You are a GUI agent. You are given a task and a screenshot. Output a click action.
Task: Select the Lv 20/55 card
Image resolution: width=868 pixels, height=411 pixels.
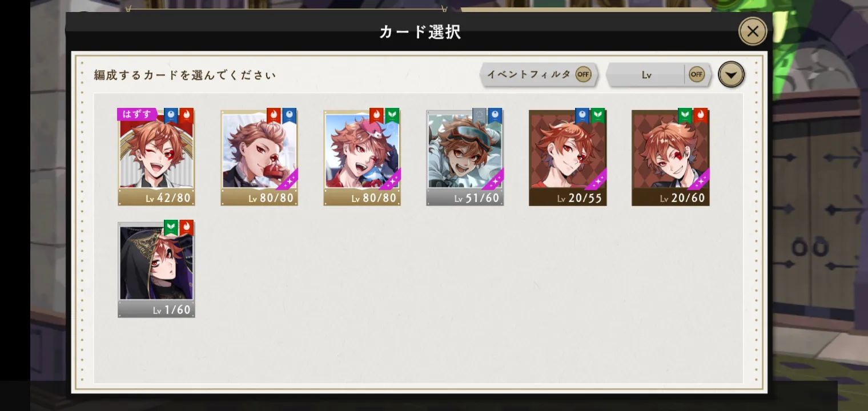(568, 158)
